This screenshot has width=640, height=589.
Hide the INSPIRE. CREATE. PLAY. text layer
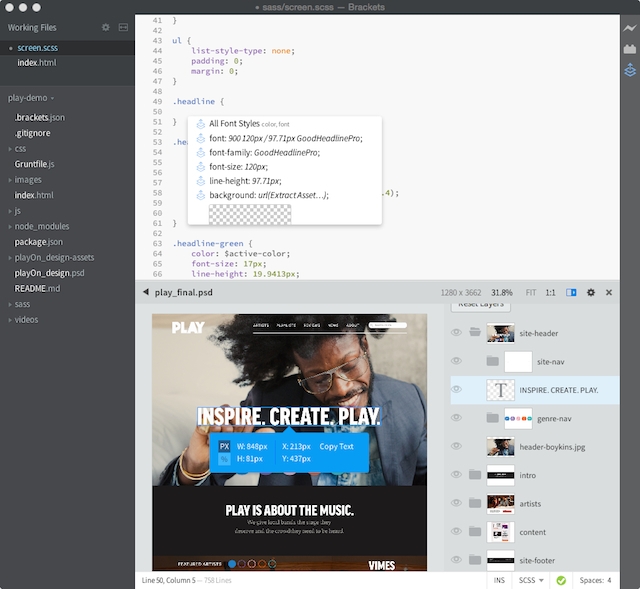coord(456,390)
